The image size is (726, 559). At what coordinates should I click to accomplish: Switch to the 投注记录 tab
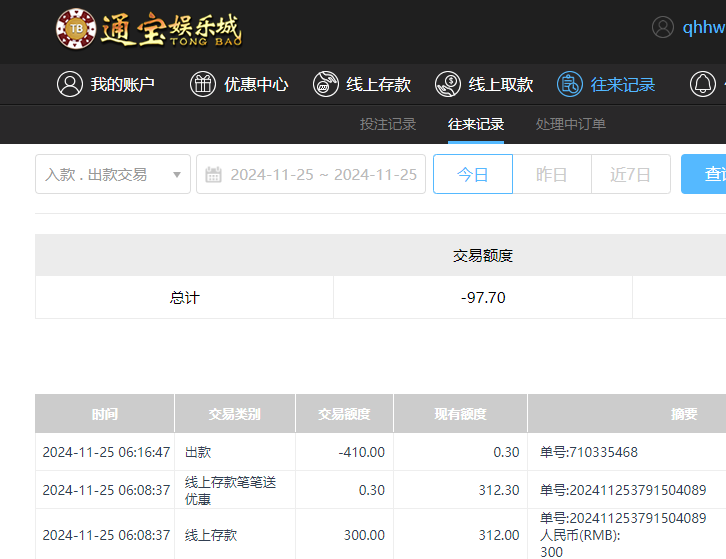388,124
